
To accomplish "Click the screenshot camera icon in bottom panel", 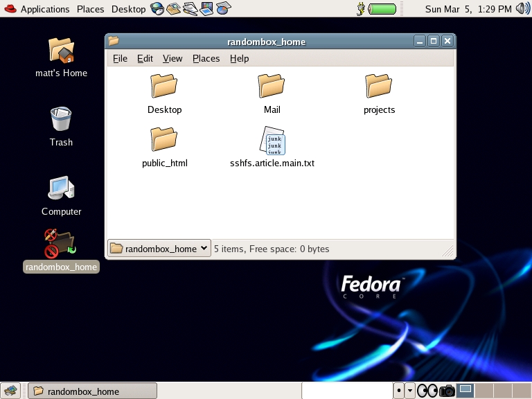I will coord(447,391).
